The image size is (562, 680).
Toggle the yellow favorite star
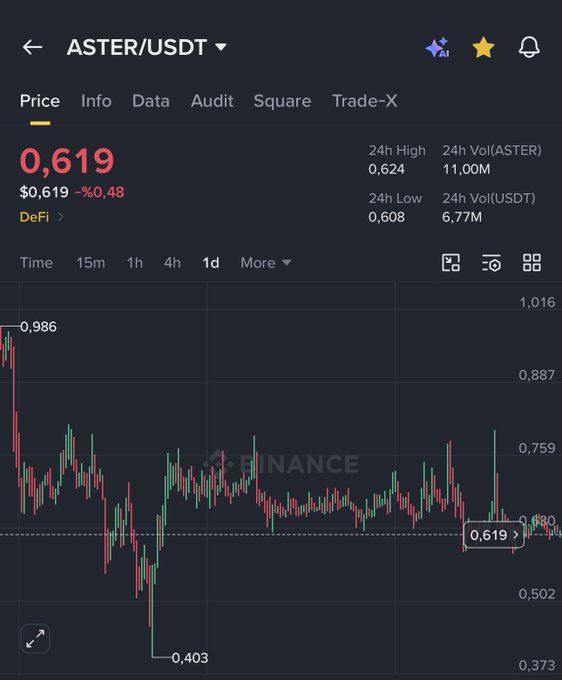[x=483, y=47]
